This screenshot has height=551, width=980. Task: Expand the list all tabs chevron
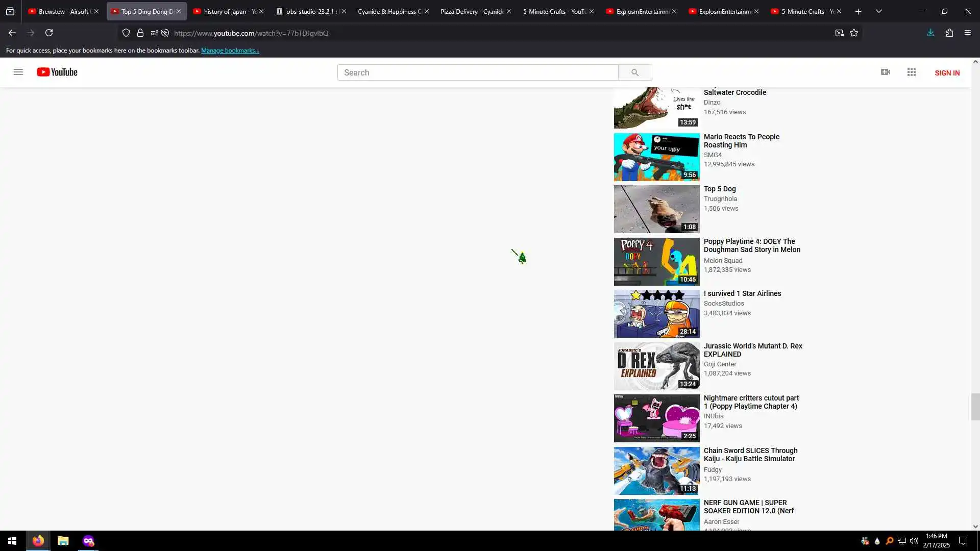pyautogui.click(x=878, y=11)
